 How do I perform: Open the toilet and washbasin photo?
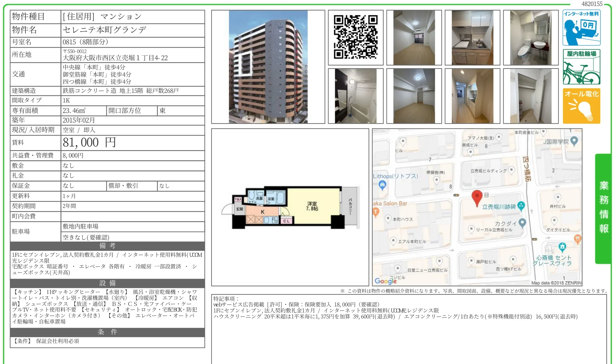(x=531, y=37)
